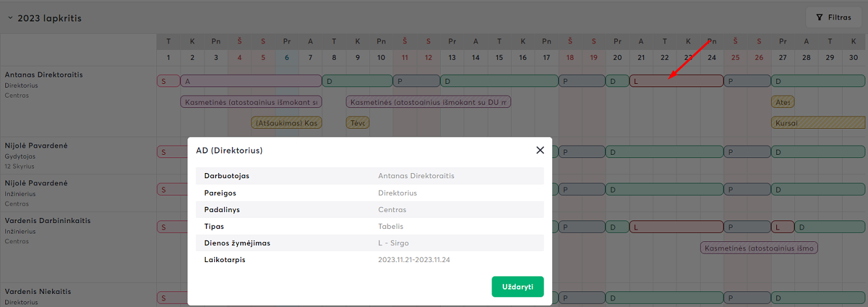The image size is (868, 307).
Task: Click the dialog value Centras
Action: 392,209
